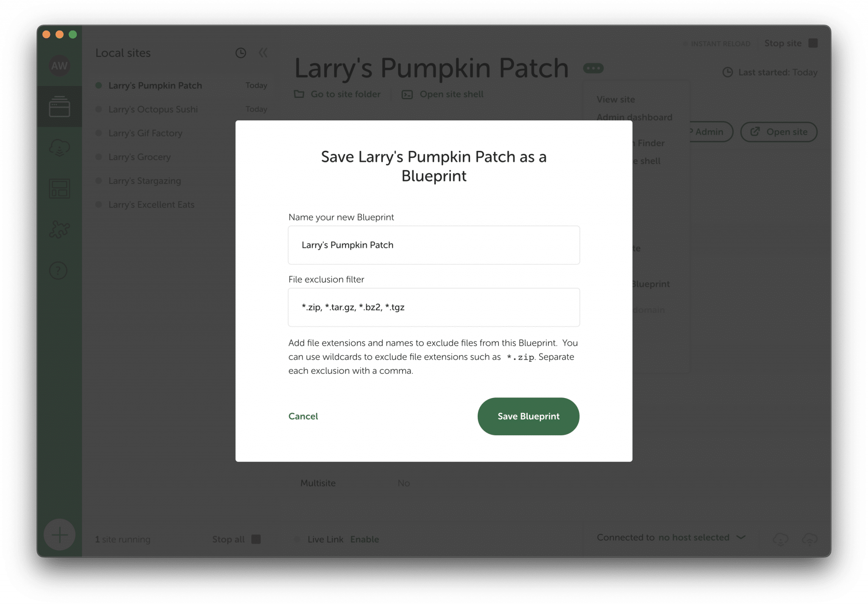Collapse the Local sites sidebar chevrons
Screen dimensions: 868x606
coord(263,53)
